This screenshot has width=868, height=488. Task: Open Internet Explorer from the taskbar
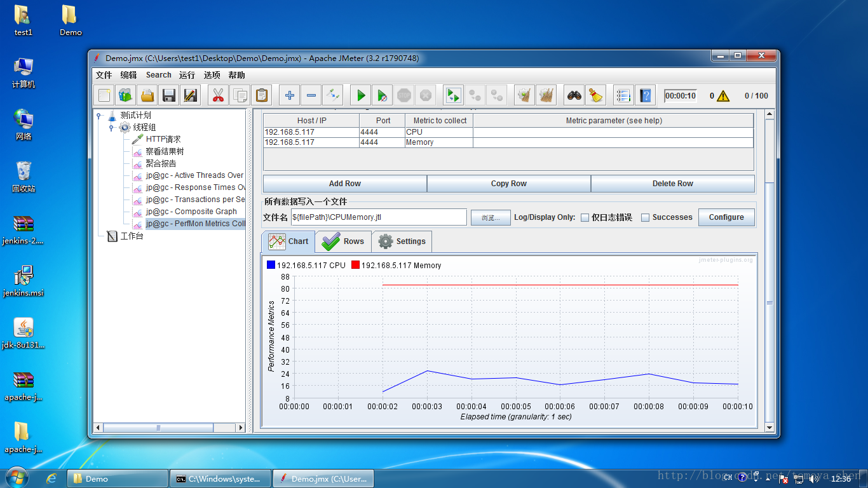coord(51,478)
